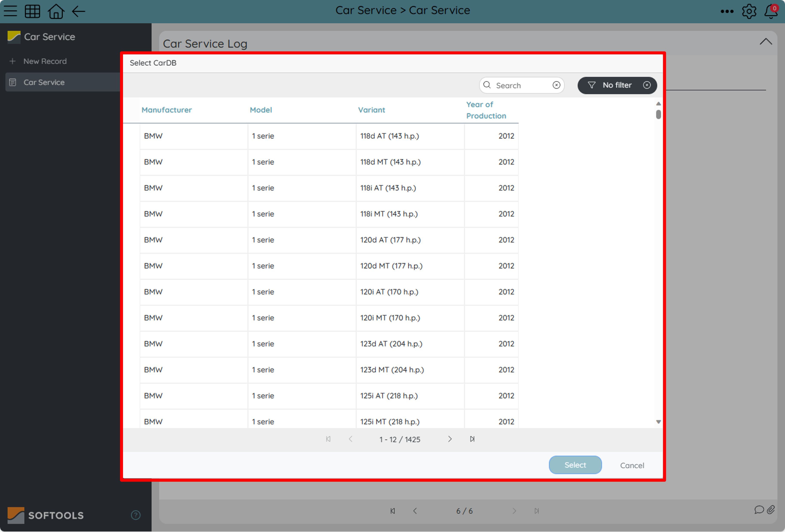Click the '6 / 6' record counter
The image size is (785, 532).
(x=465, y=511)
